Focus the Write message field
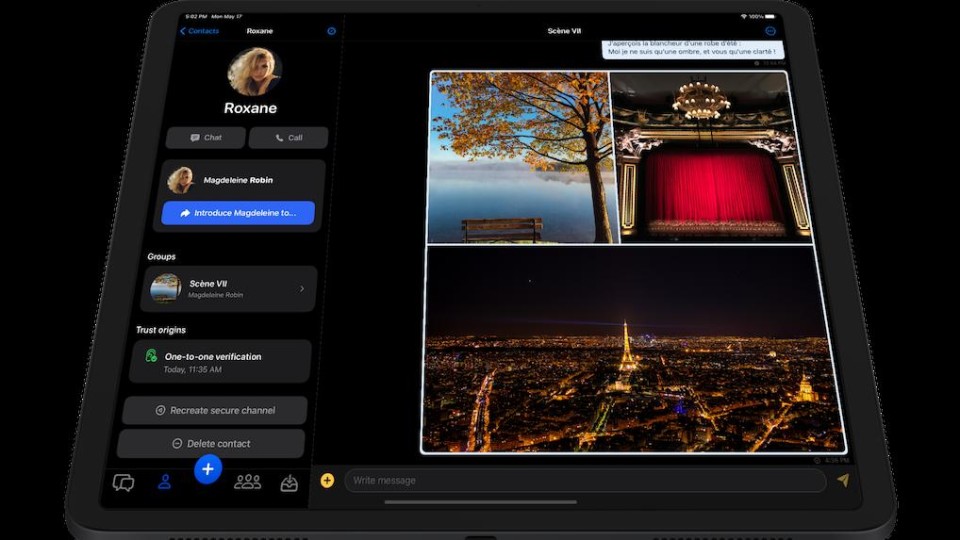This screenshot has width=960, height=540. pos(585,481)
